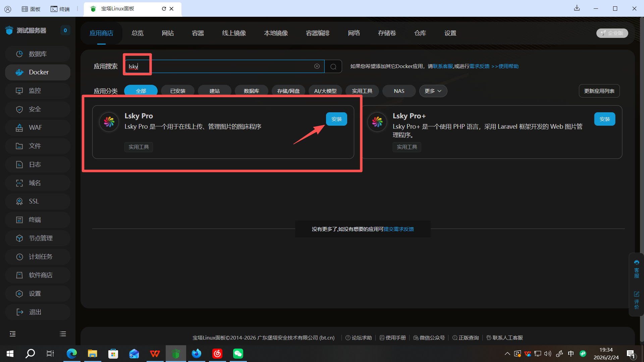
Task: Expand the 更多 categories dropdown
Action: [433, 91]
